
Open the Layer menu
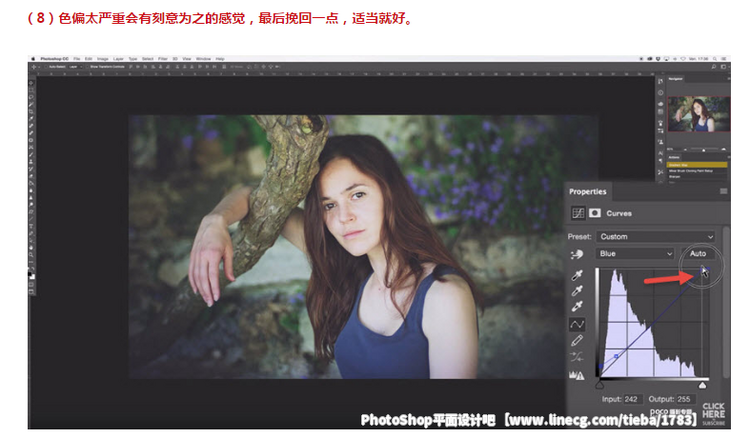click(x=118, y=59)
